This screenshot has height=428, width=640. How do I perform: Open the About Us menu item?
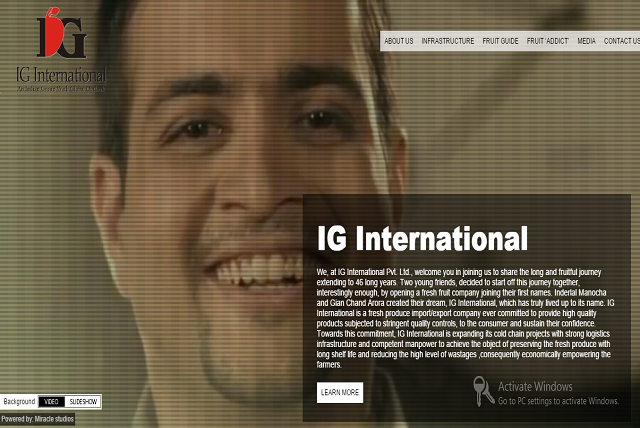[398, 41]
